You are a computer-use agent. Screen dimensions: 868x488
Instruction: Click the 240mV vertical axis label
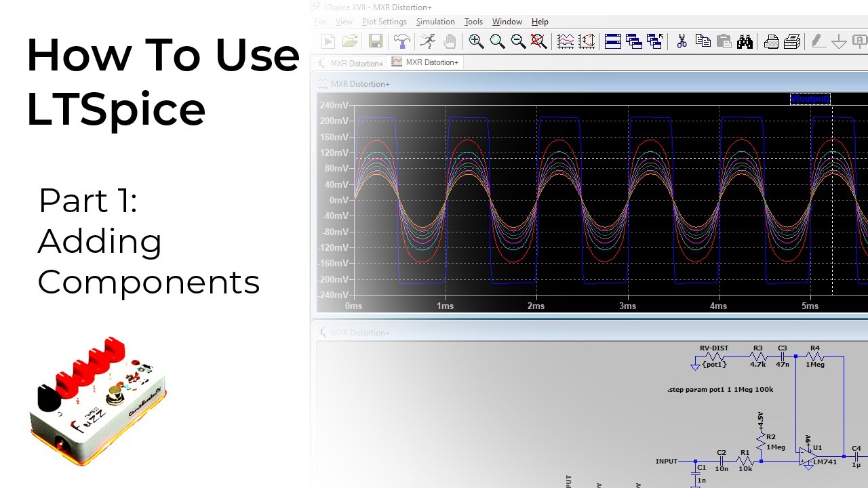click(335, 106)
